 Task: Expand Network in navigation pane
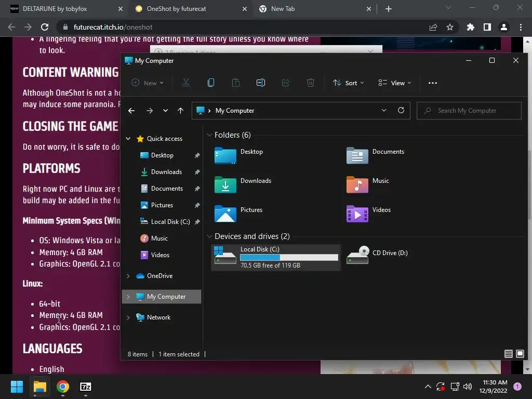point(128,317)
